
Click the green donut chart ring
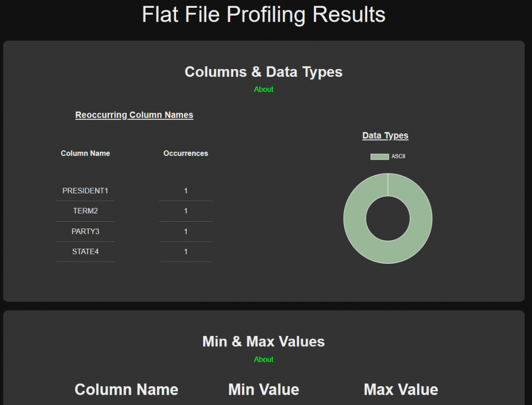(355, 219)
